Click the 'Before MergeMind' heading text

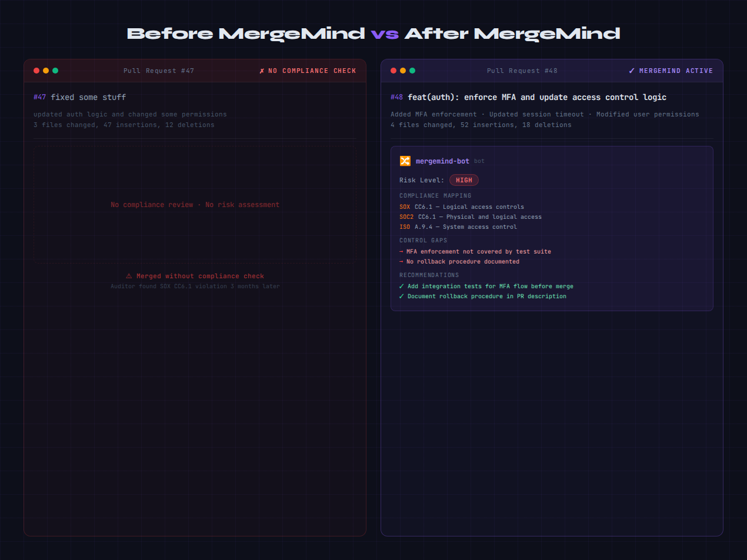click(246, 34)
